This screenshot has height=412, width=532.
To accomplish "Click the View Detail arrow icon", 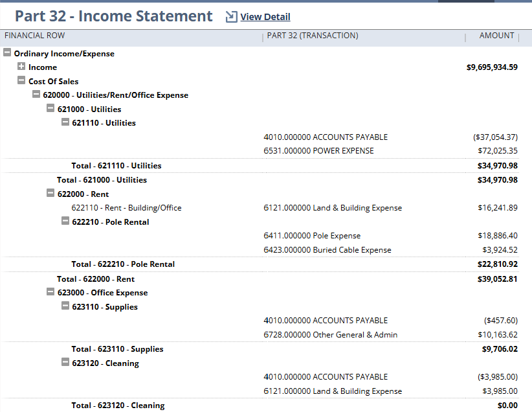I will [231, 17].
